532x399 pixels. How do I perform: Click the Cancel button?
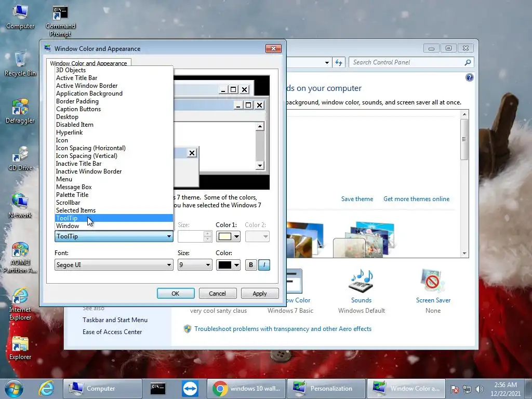[x=218, y=294]
